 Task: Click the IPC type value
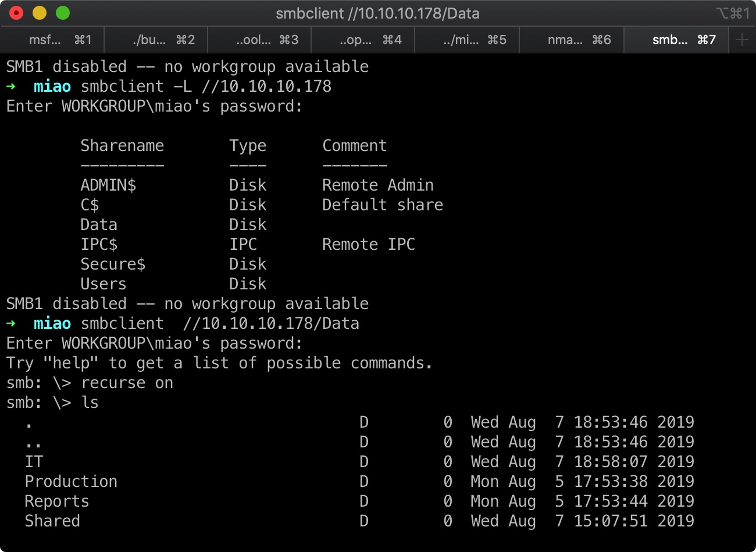click(243, 245)
